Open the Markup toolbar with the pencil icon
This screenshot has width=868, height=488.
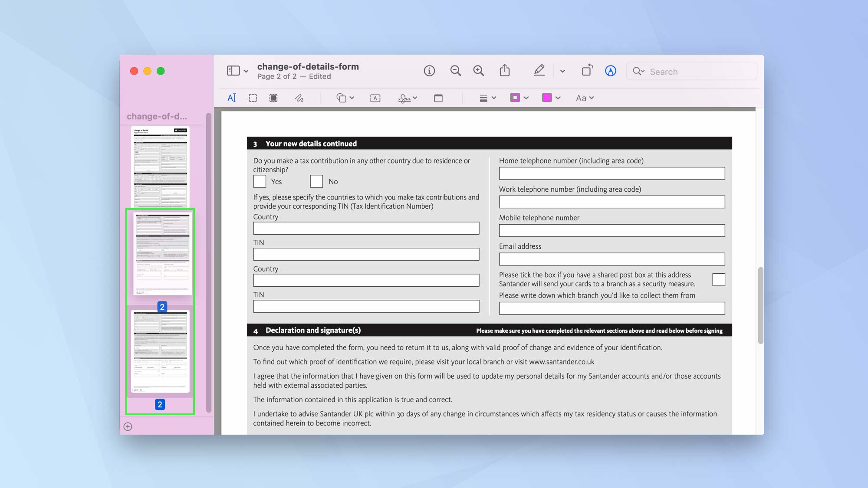(x=539, y=71)
